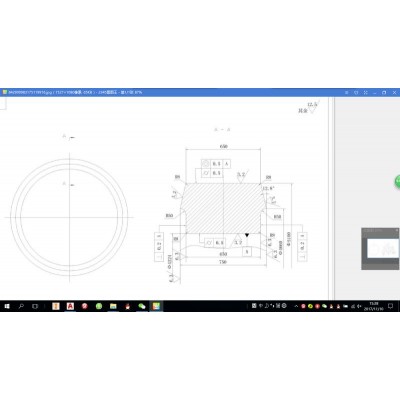The image size is (400, 400).
Task: Open the WeChat taskbar icon
Action: [142, 306]
